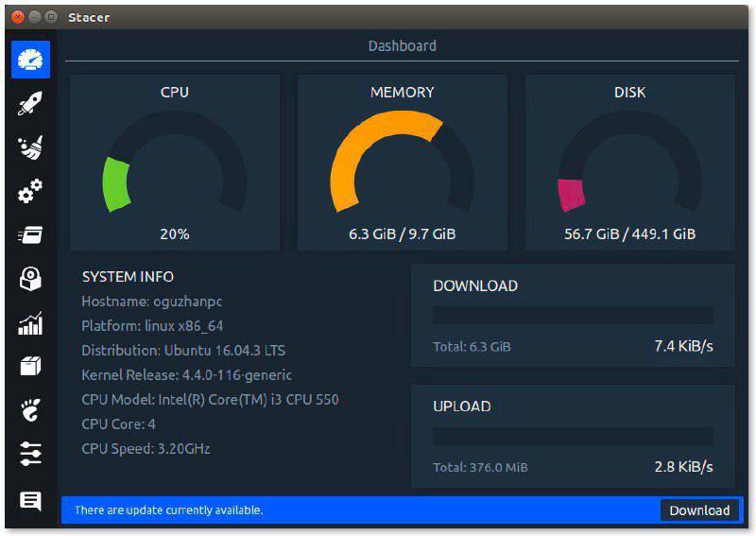Image resolution: width=756 pixels, height=536 pixels.
Task: Open the Dashboard speedometer icon
Action: [x=30, y=60]
